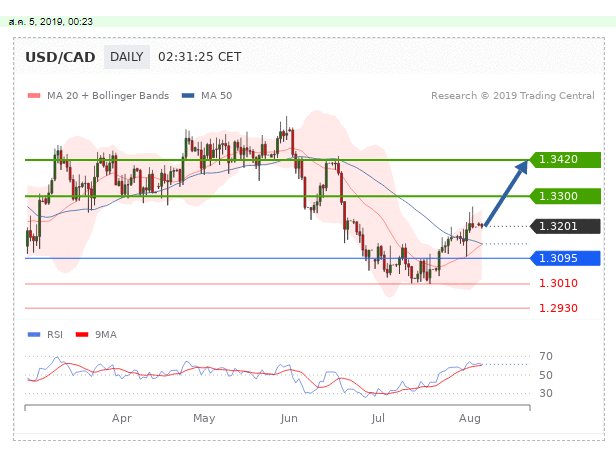Image resolution: width=616 pixels, height=449 pixels.
Task: Click the RSI 30 level label
Action: pyautogui.click(x=546, y=393)
